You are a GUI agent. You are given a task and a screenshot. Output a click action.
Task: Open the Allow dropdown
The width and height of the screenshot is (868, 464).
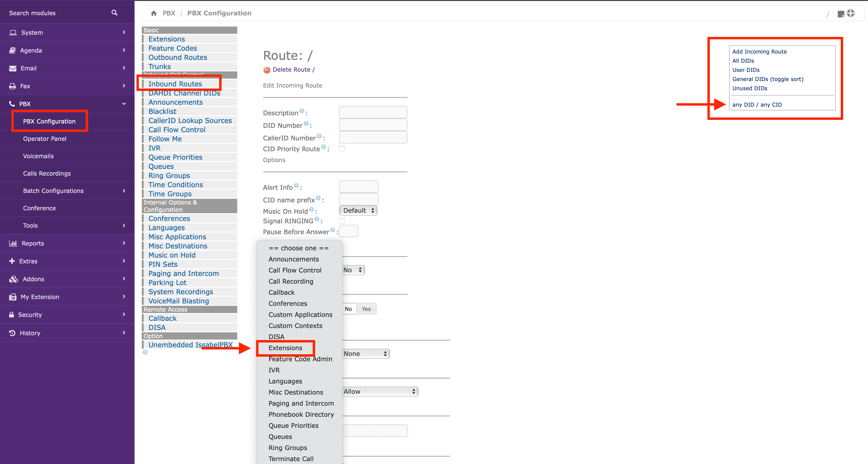coord(380,392)
